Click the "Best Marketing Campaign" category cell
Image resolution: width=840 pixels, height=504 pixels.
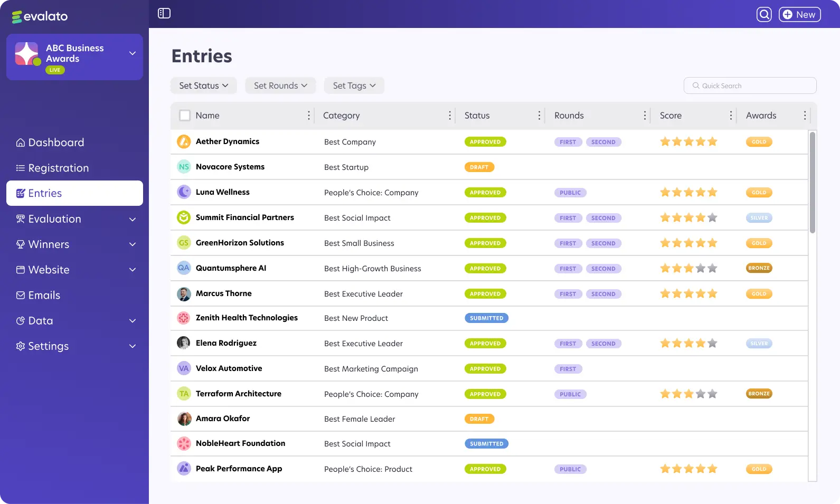[371, 369]
